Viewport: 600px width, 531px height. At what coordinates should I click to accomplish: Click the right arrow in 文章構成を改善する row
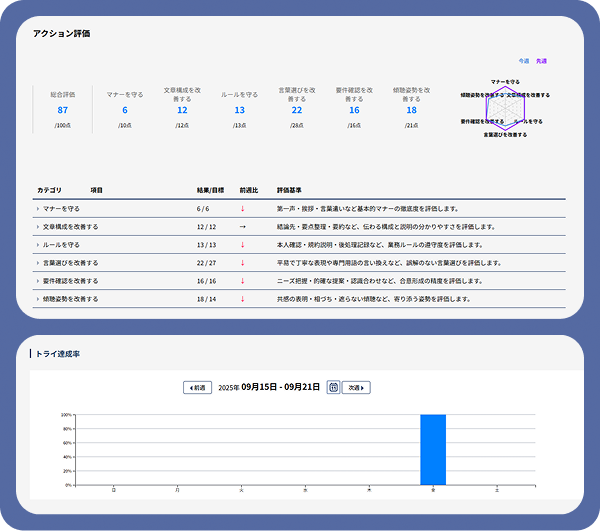pyautogui.click(x=241, y=227)
